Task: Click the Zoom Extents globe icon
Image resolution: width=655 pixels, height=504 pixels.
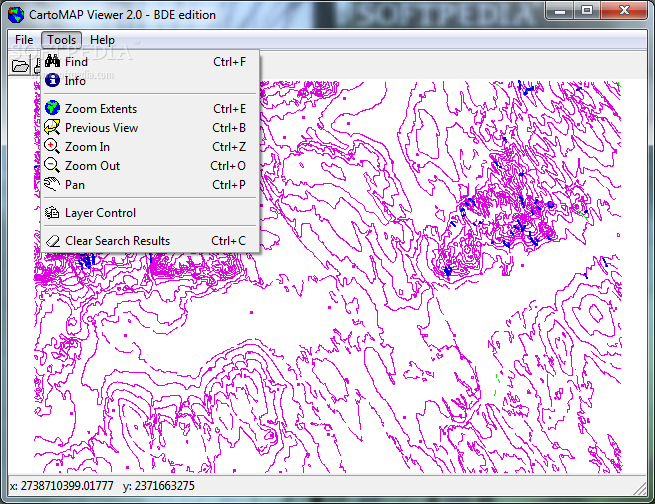Action: (x=52, y=108)
